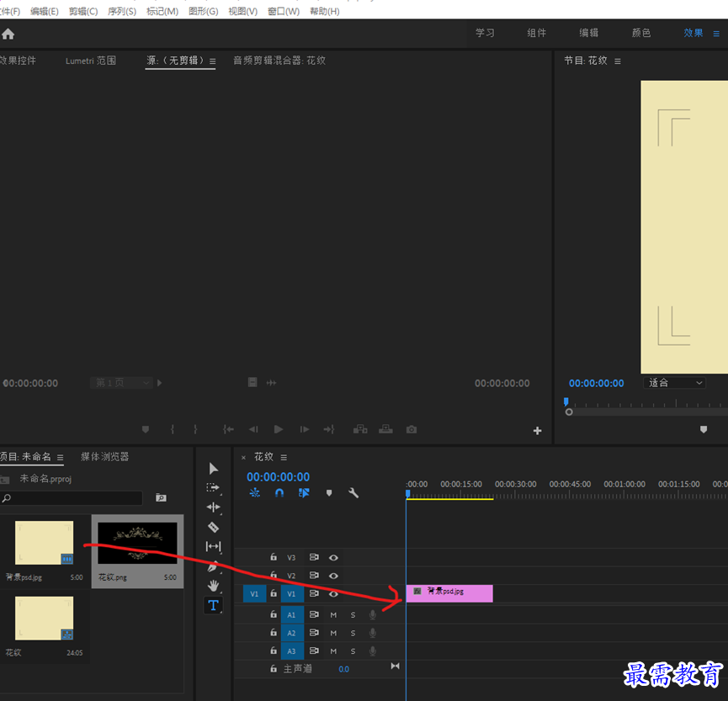The image size is (728, 701).
Task: Toggle timeline Snap magnet
Action: (x=279, y=492)
